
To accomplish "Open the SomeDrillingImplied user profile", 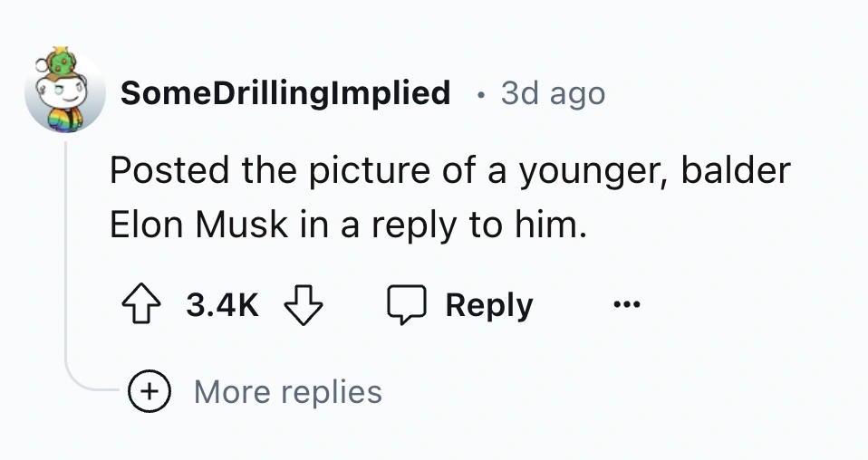I will click(x=285, y=92).
